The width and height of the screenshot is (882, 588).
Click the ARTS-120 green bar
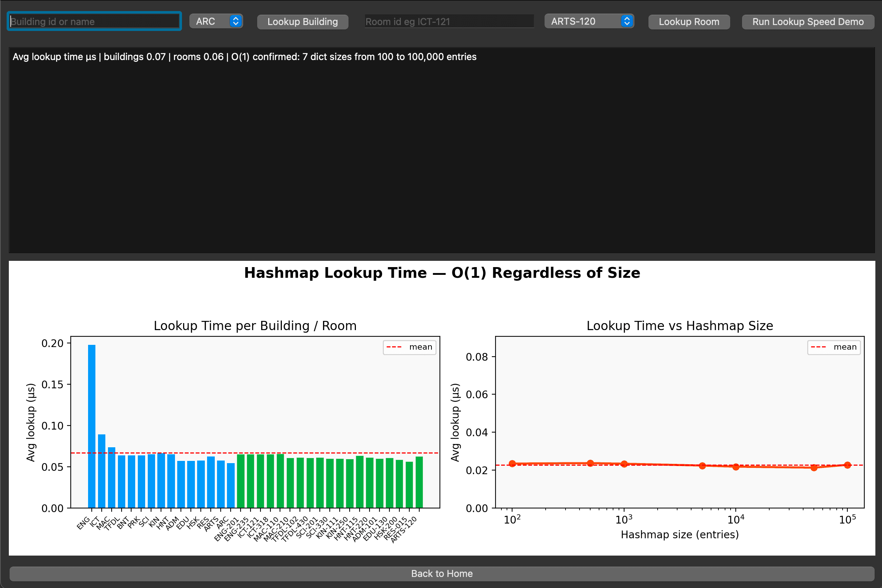[419, 482]
